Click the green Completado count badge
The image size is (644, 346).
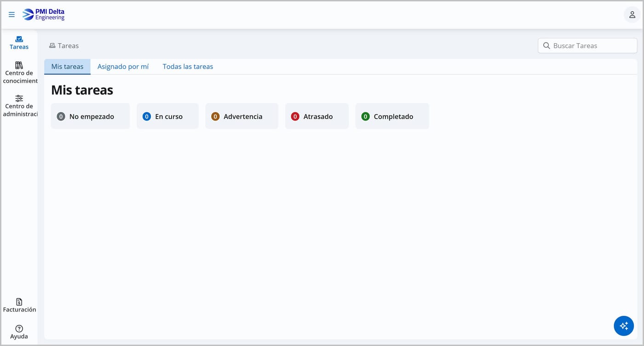[365, 116]
